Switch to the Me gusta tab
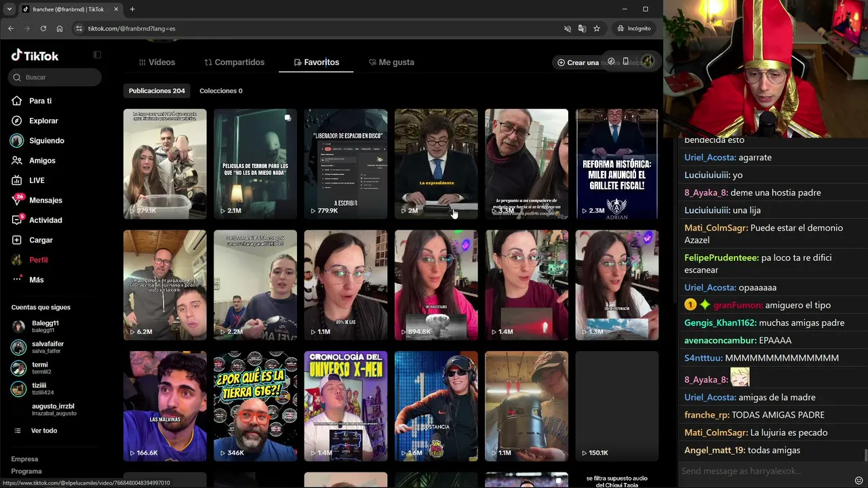The height and width of the screenshot is (488, 868). [391, 62]
